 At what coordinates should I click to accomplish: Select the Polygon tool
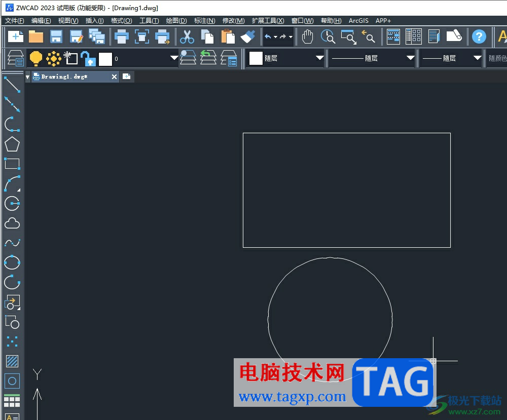tap(12, 144)
